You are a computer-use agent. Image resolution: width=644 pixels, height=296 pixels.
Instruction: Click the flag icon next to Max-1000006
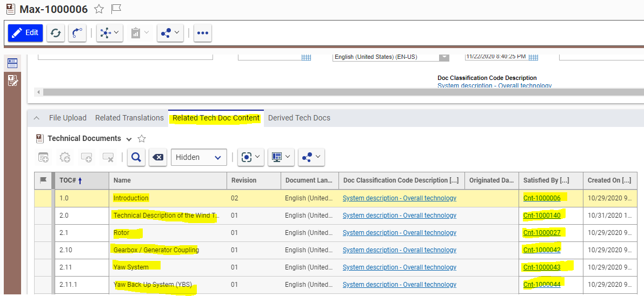[x=117, y=9]
